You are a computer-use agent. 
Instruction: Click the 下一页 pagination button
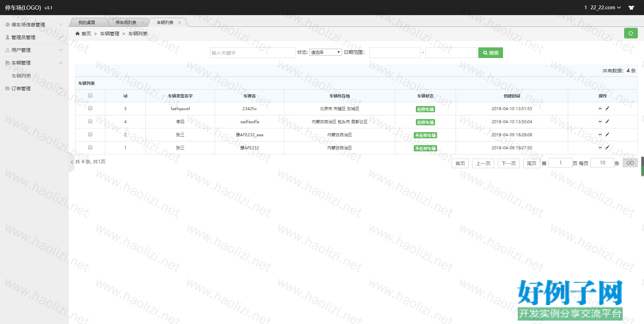(x=508, y=163)
